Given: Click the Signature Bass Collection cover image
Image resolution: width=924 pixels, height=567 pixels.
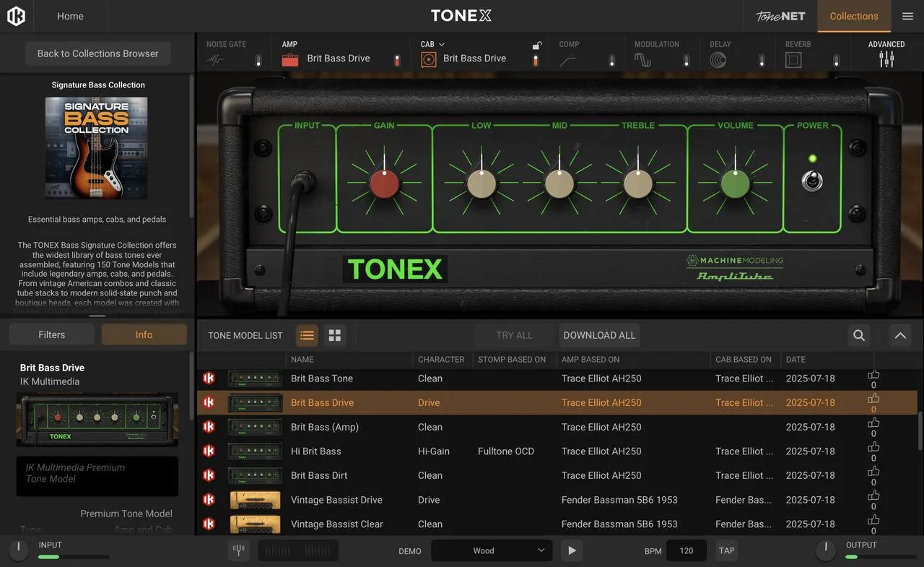Looking at the screenshot, I should click(x=97, y=148).
